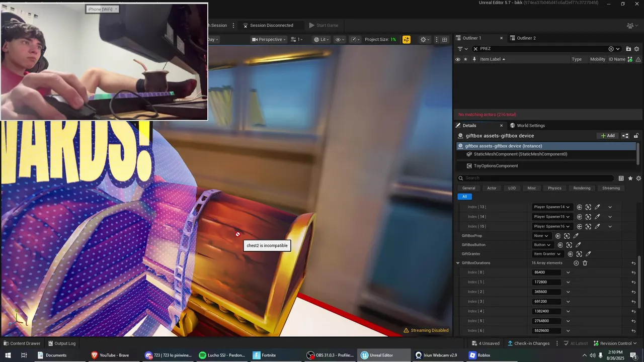Filter details by Streaming category
This screenshot has width=644, height=362.
coord(611,188)
